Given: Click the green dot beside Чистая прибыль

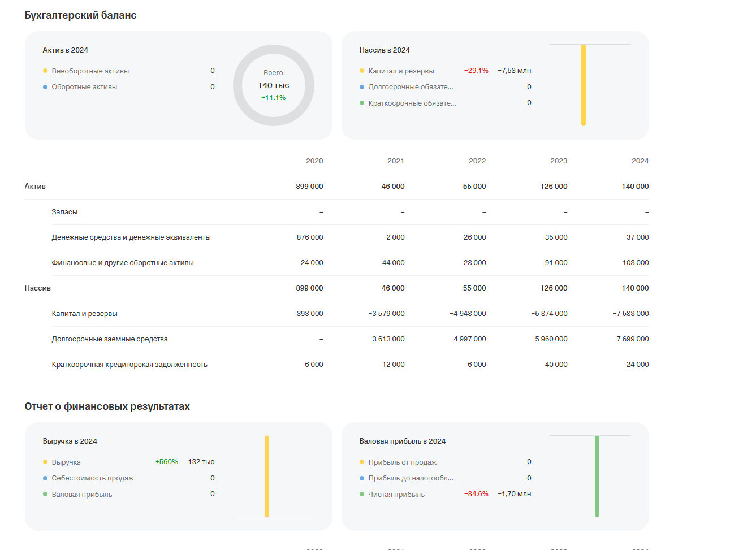Looking at the screenshot, I should [362, 495].
